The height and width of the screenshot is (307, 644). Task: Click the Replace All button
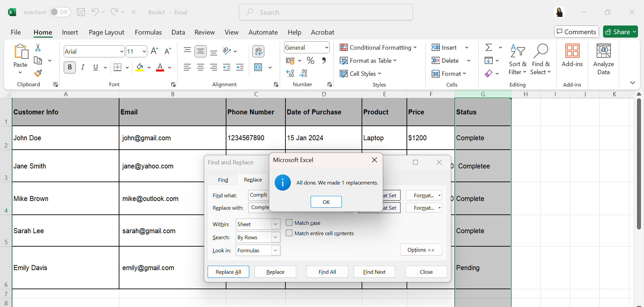click(228, 272)
